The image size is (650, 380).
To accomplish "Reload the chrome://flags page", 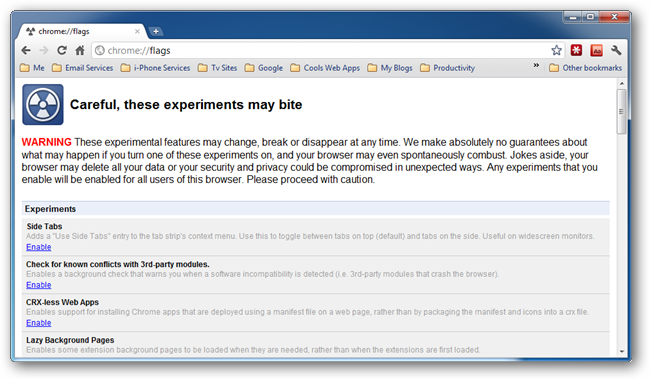I will 62,51.
